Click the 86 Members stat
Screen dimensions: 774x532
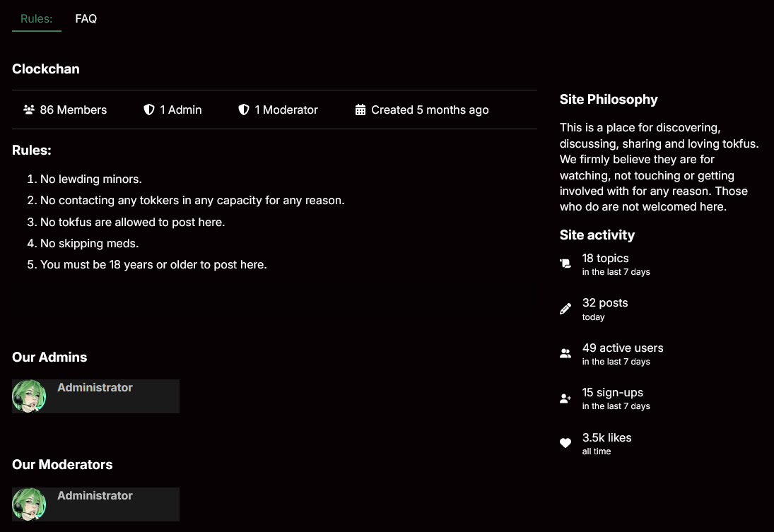point(74,110)
